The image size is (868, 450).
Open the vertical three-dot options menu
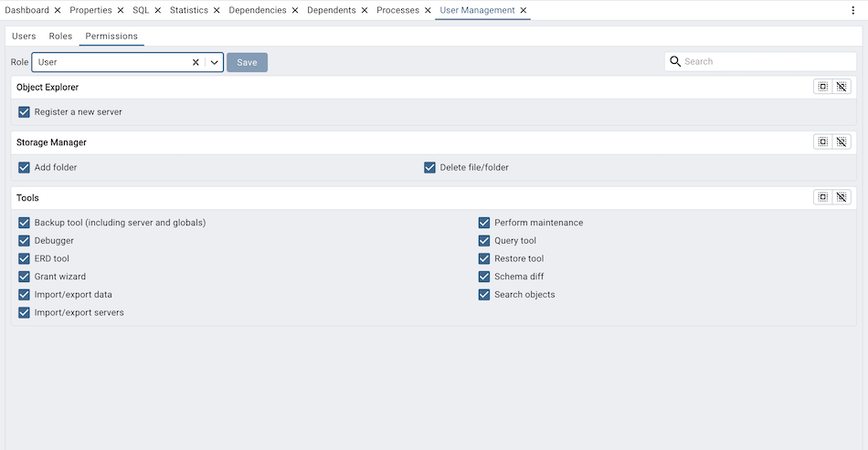(852, 10)
